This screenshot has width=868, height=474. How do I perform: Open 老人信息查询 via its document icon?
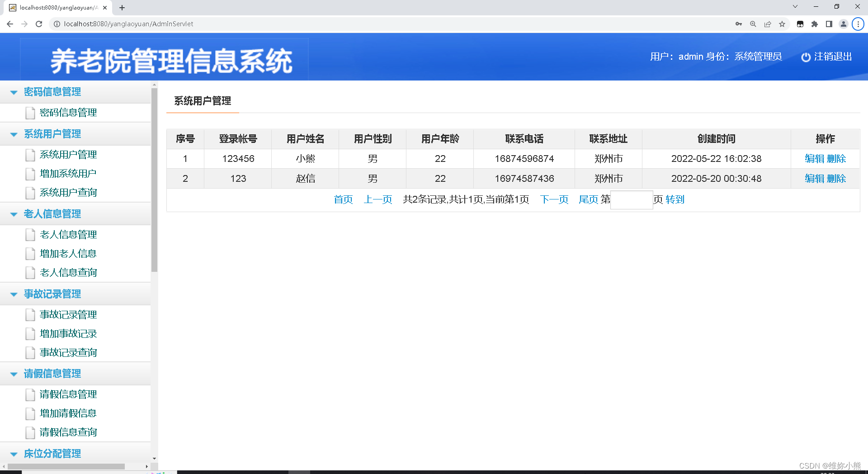click(x=30, y=272)
